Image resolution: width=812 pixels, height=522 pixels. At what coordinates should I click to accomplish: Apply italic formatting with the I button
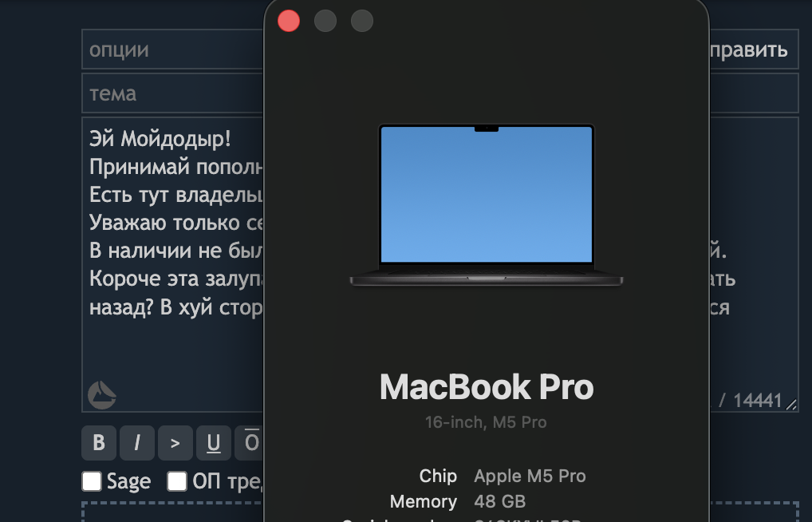pyautogui.click(x=137, y=443)
